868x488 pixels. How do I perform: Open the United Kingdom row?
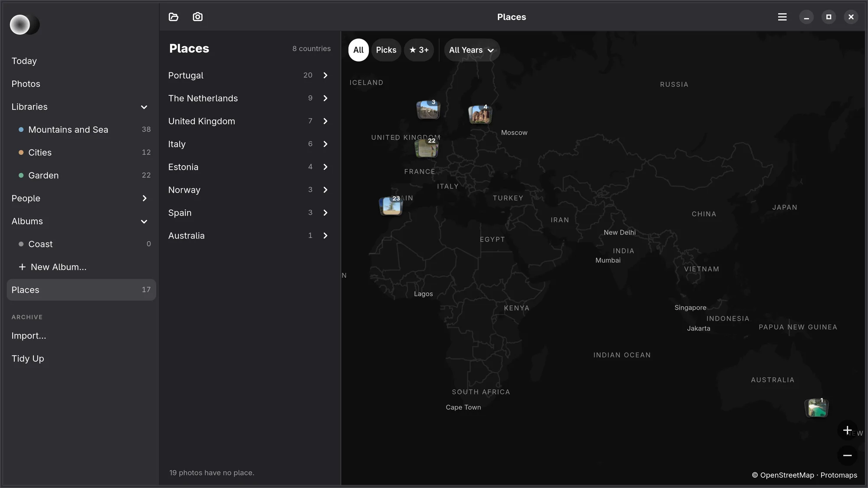[250, 121]
